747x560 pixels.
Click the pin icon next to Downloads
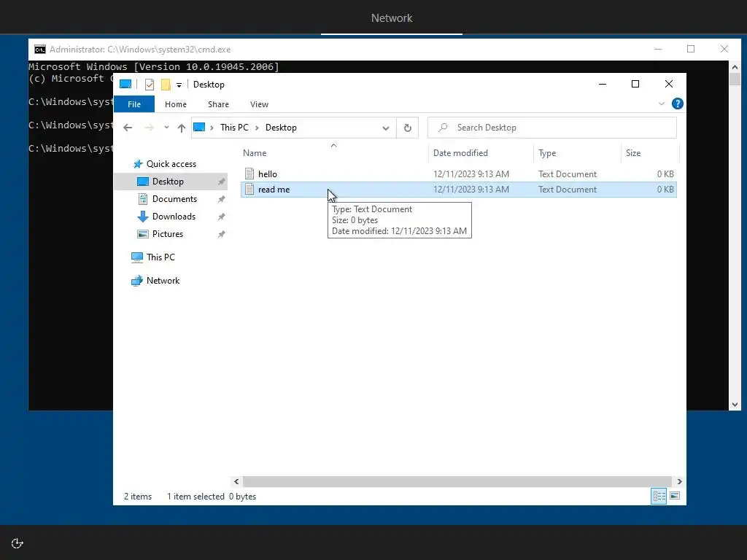(x=221, y=217)
